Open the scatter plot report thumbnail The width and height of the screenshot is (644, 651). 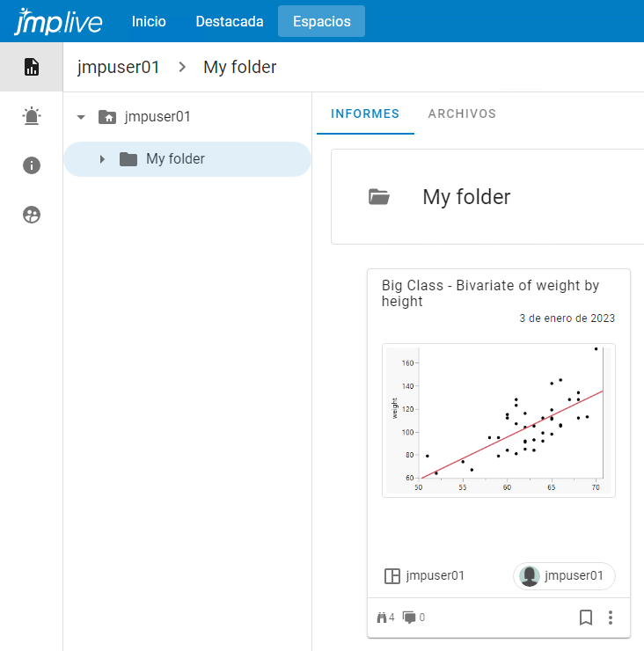(499, 421)
